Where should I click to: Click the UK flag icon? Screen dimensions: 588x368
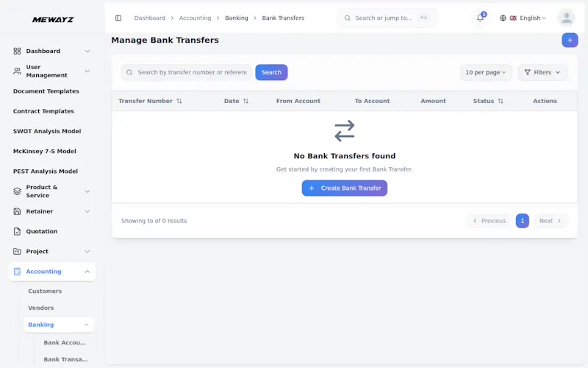pos(513,18)
